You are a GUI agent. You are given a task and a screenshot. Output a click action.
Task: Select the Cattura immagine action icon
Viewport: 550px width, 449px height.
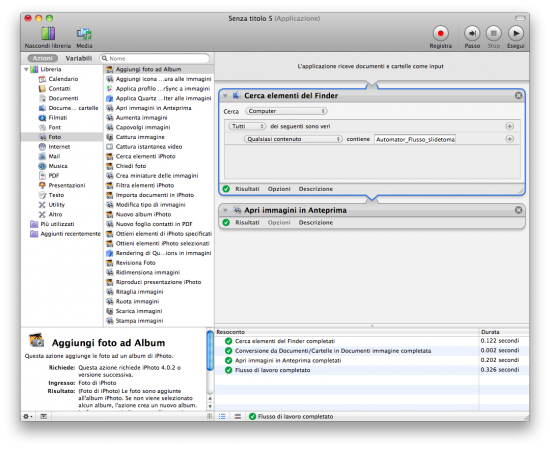pyautogui.click(x=110, y=137)
